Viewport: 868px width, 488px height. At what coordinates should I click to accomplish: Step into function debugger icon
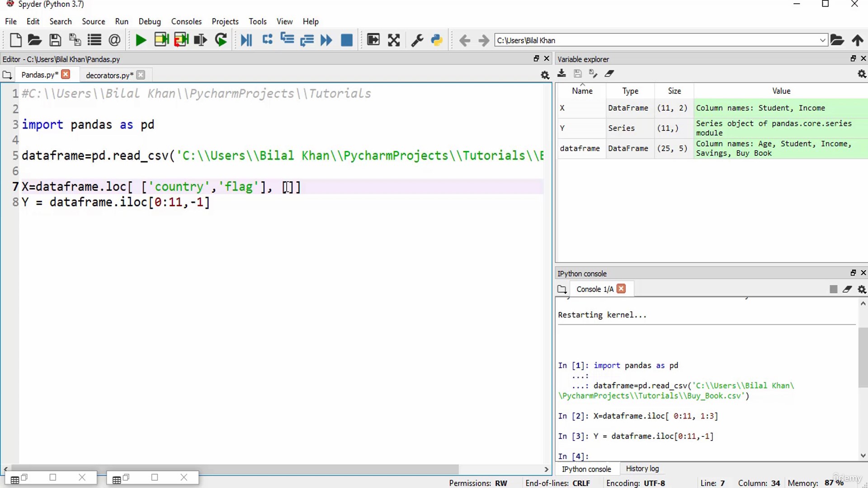(x=287, y=39)
